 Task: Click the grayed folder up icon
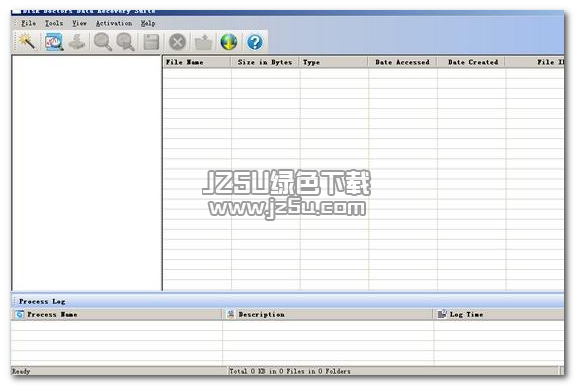[x=203, y=42]
